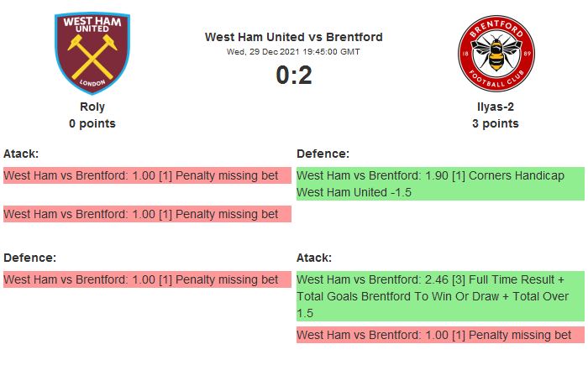Click the Atack heading under Roly

pyautogui.click(x=21, y=154)
